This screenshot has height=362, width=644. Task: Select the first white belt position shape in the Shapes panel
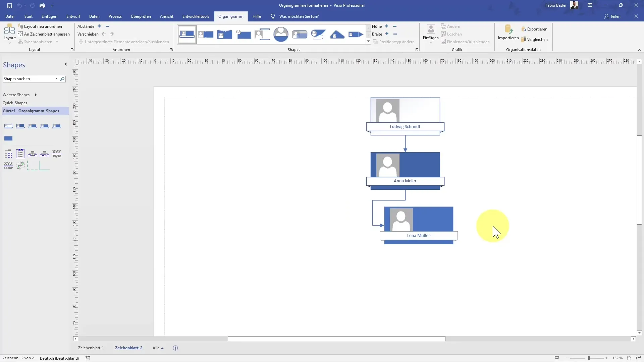(8, 126)
